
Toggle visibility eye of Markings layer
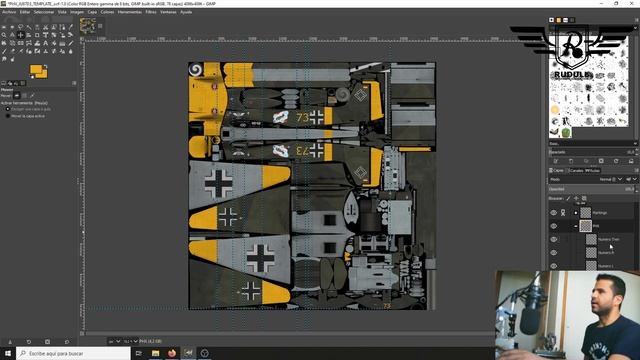click(x=553, y=213)
